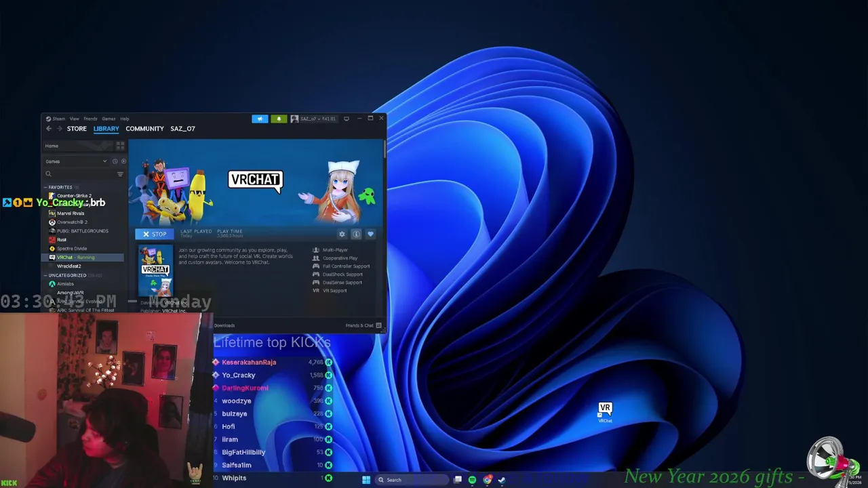
Task: Select VRChat - Running in the library
Action: (84, 258)
